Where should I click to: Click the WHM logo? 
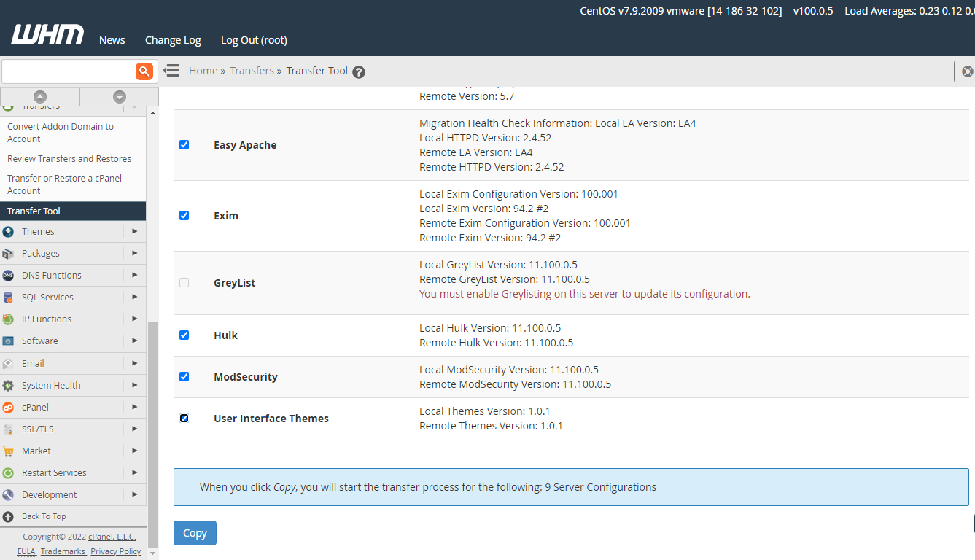47,35
